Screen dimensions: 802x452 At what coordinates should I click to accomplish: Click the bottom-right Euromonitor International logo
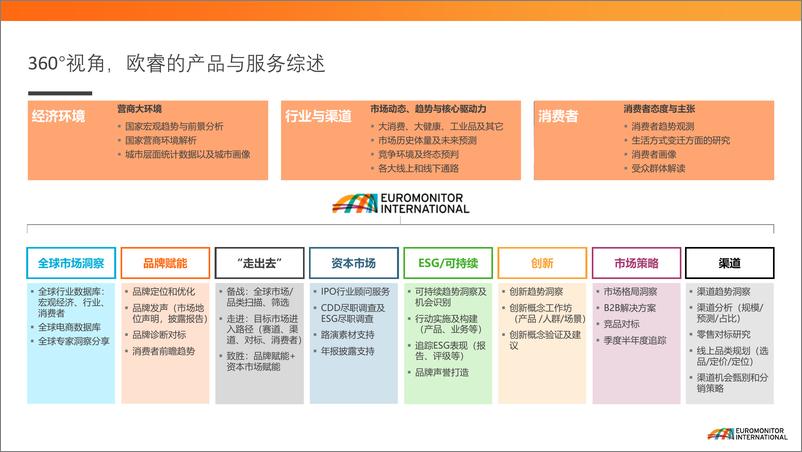click(x=747, y=434)
